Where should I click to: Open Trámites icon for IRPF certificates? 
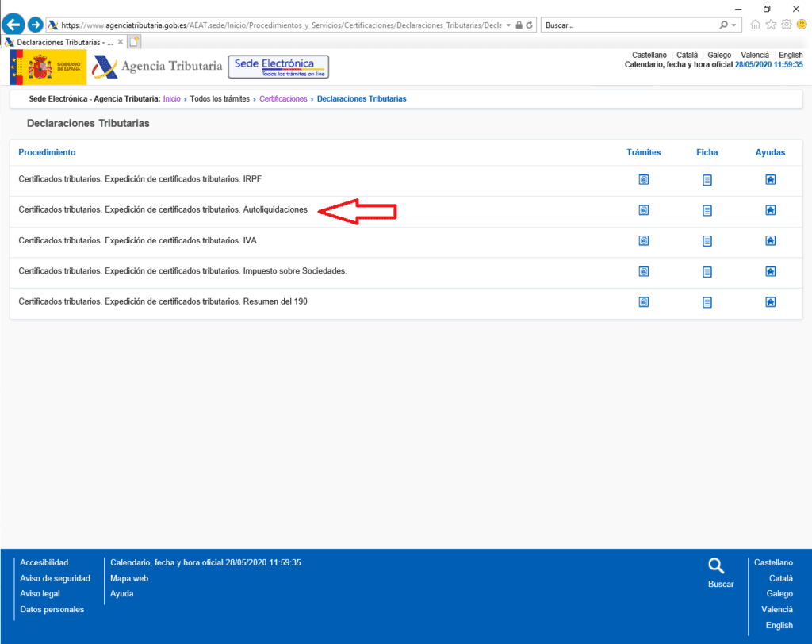click(644, 180)
